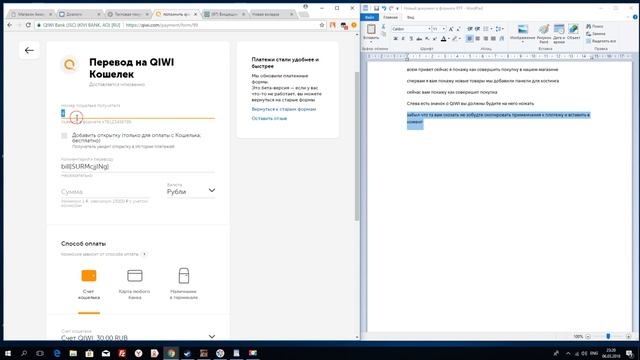The image size is (640, 360).
Task: Toggle strikethrough formatting in WordPad
Action: [x=419, y=38]
